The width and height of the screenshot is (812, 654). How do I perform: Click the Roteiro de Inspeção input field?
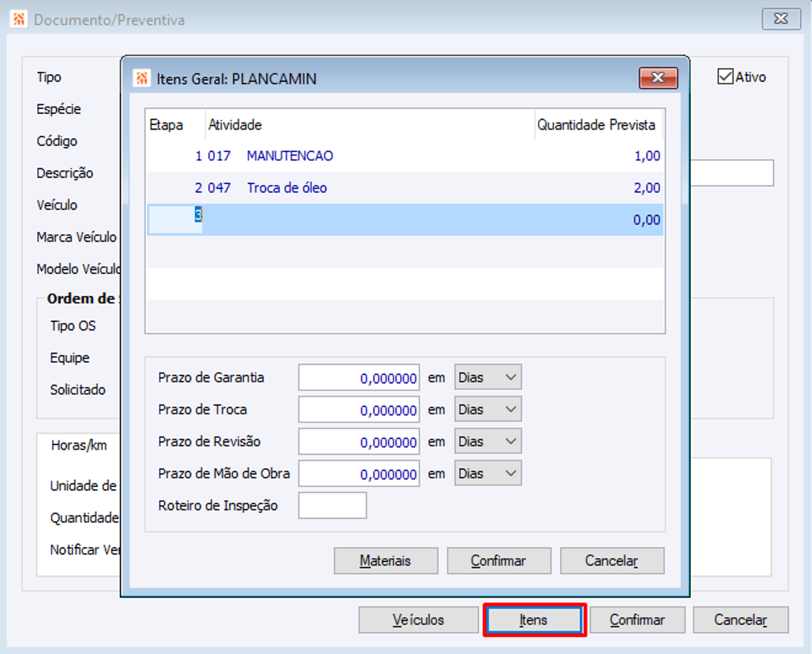(x=332, y=505)
